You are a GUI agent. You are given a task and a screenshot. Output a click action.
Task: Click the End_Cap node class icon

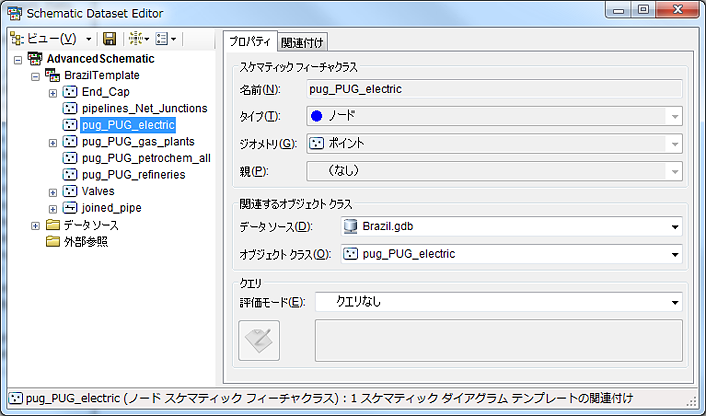point(70,92)
